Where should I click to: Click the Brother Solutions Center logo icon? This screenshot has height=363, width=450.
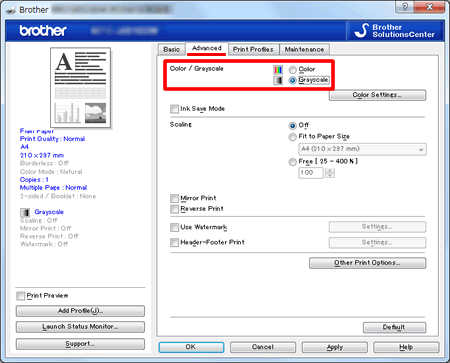click(361, 30)
